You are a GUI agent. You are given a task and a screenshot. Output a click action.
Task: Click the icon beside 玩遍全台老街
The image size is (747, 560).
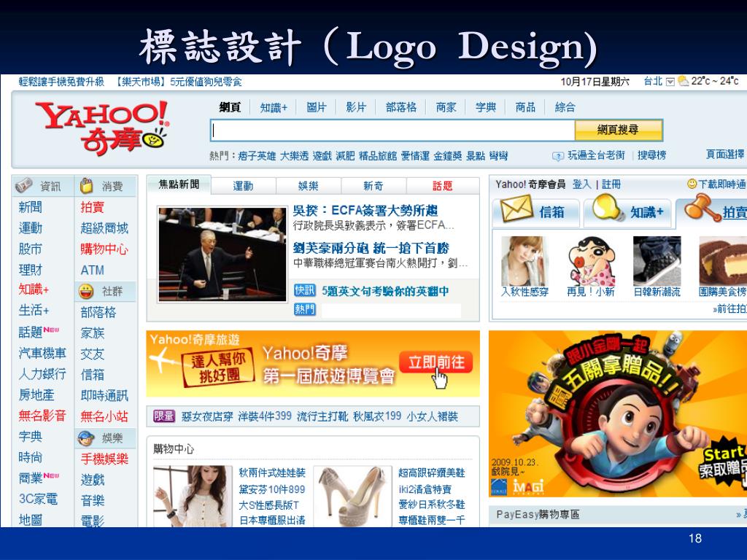coord(557,156)
